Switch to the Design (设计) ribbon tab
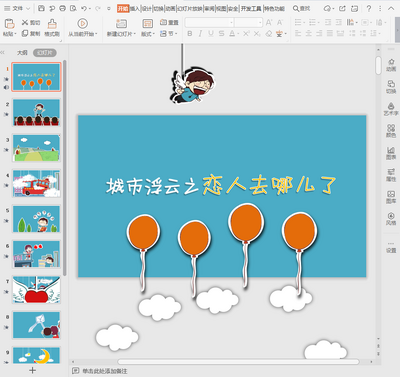 147,8
